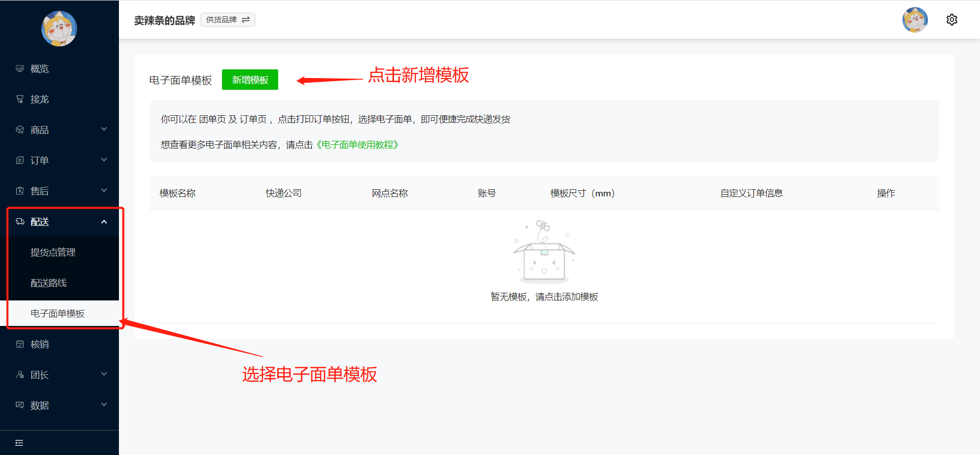Expand the 售后 menu chevron
The width and height of the screenshot is (980, 455).
(x=104, y=191)
